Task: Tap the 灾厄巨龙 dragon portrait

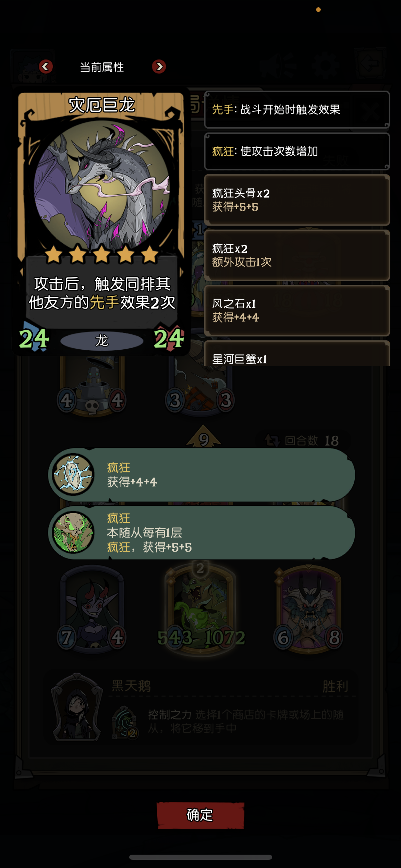Action: 102,185
